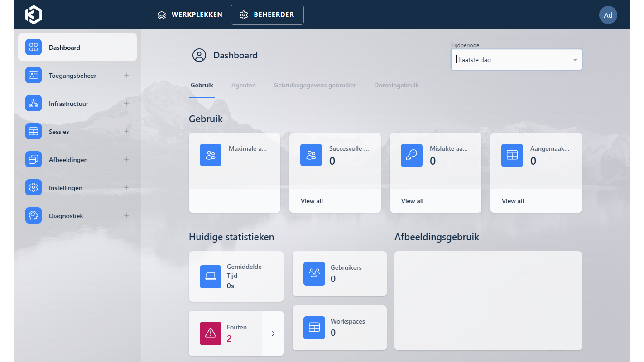Switch to the Agenten tab

[244, 85]
